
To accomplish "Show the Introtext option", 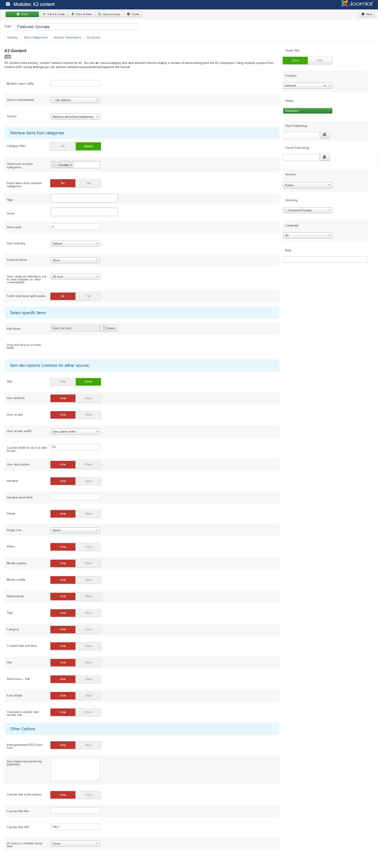I will coord(88,481).
